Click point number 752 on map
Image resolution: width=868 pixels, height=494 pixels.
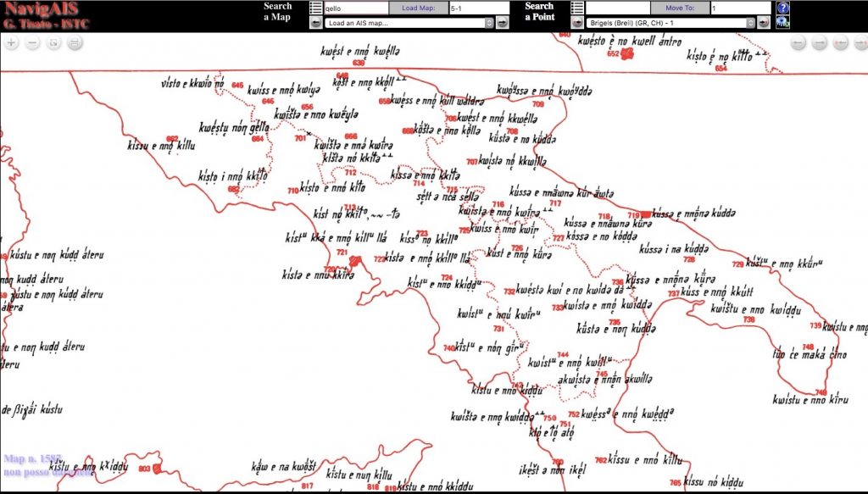coord(574,414)
